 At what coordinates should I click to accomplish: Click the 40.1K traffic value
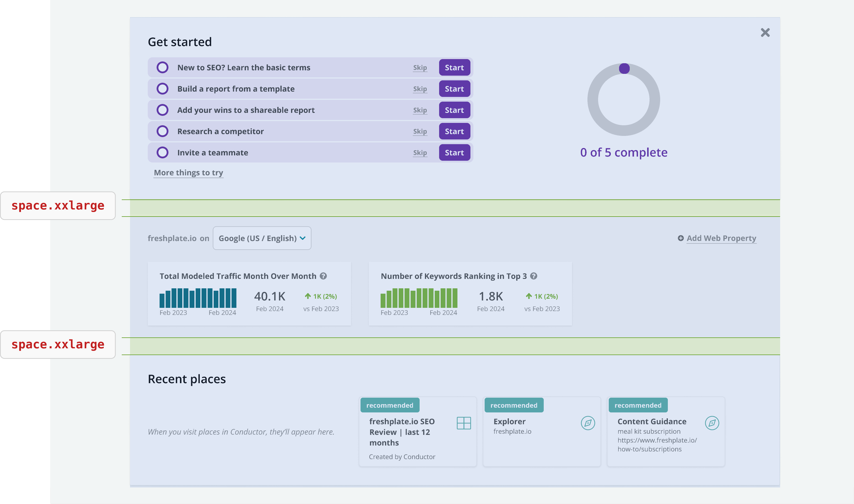click(x=270, y=296)
